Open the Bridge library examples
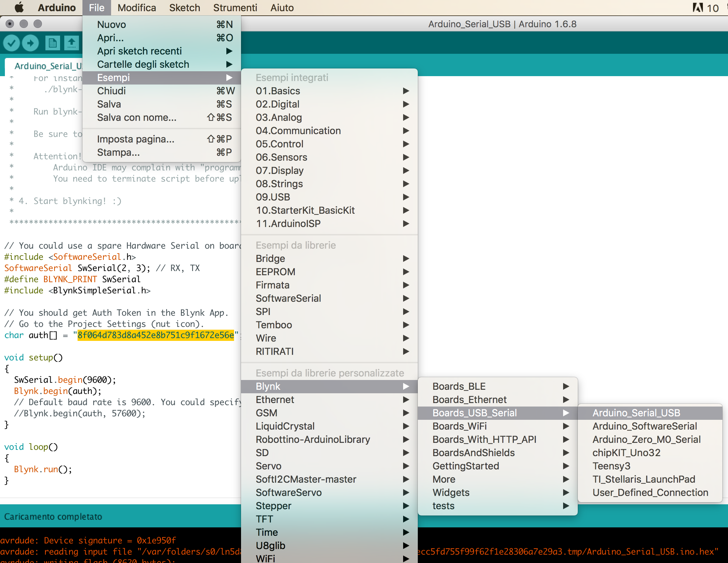This screenshot has width=728, height=563. pos(329,258)
